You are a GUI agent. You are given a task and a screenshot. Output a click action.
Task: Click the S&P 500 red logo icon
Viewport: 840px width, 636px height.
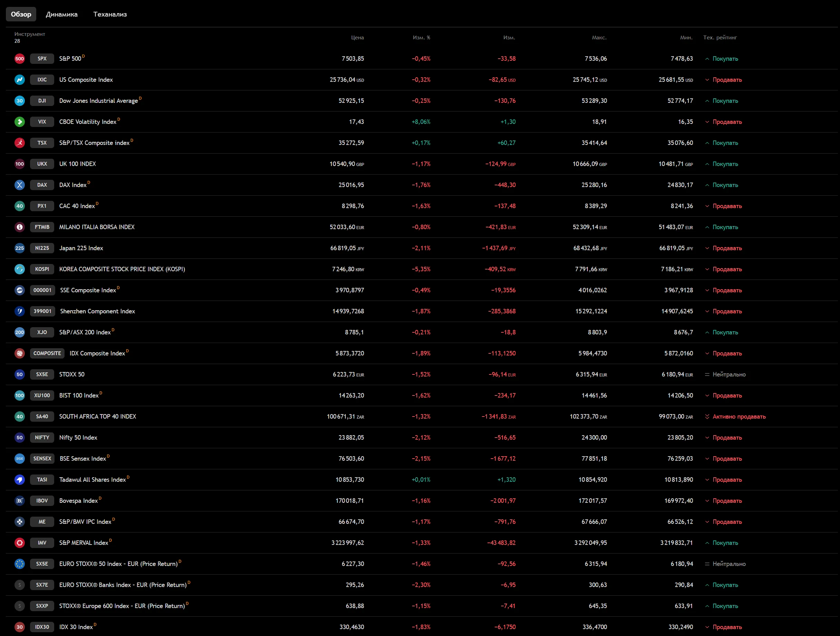pos(19,58)
